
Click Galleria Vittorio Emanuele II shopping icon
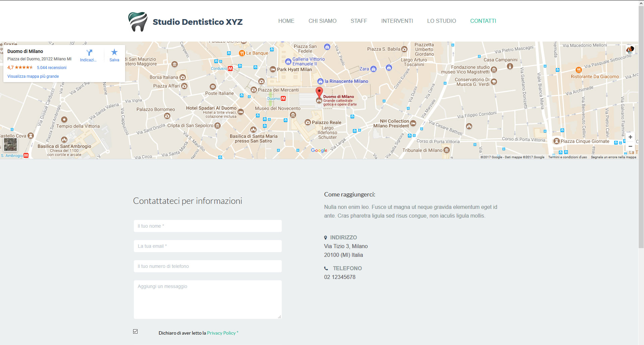click(288, 62)
